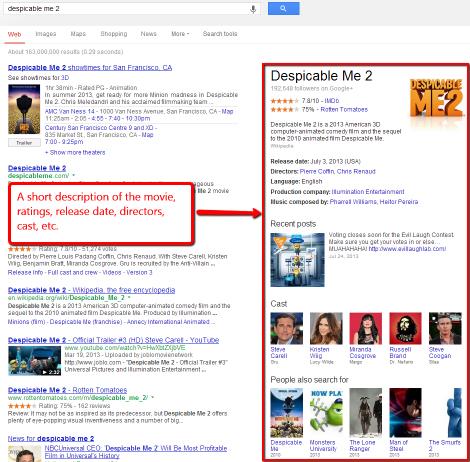Screen dimensions: 470x462
Task: Open the Despicable Me 2 logo image
Action: (x=436, y=98)
